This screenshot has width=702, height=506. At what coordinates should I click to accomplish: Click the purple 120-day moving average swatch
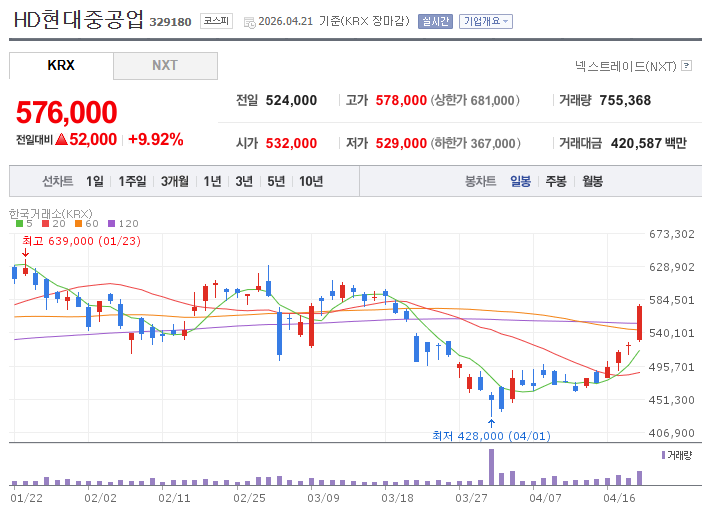click(x=111, y=223)
